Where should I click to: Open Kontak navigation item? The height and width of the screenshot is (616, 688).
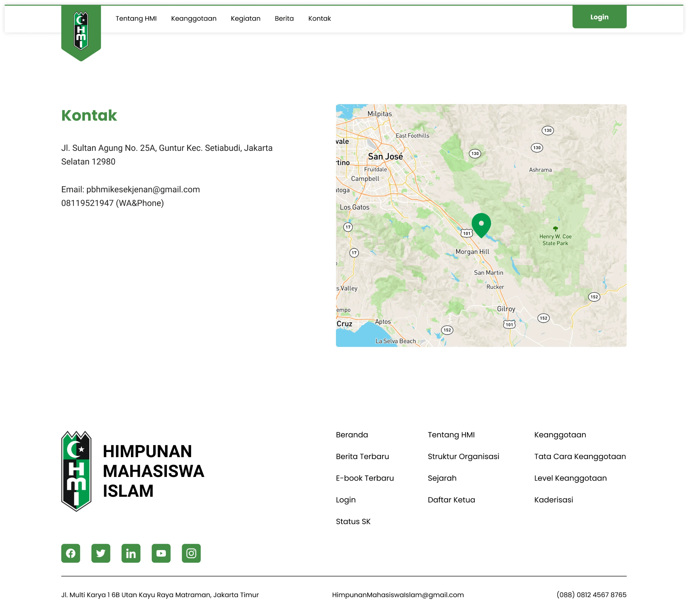pyautogui.click(x=319, y=18)
